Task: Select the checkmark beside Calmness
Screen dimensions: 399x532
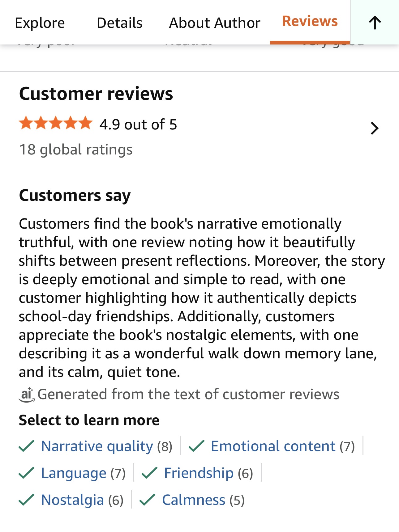Action: 148,500
